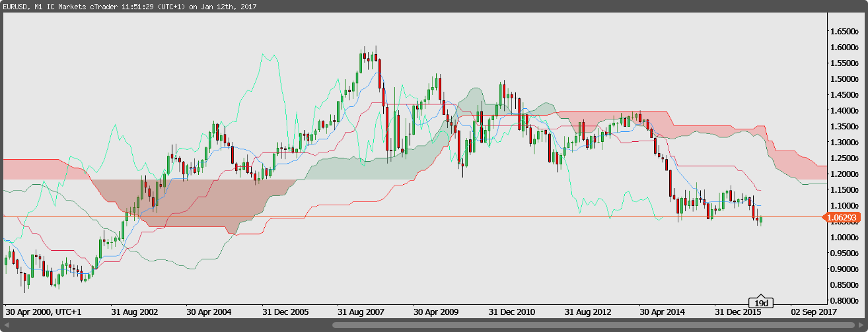Click the horizontal chart scrollbar thumb

(594, 325)
